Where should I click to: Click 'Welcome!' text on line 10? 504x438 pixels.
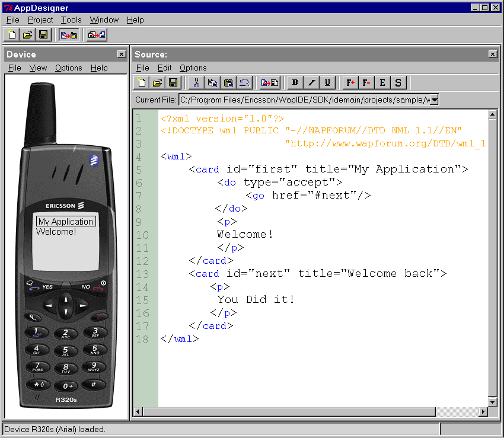click(245, 234)
